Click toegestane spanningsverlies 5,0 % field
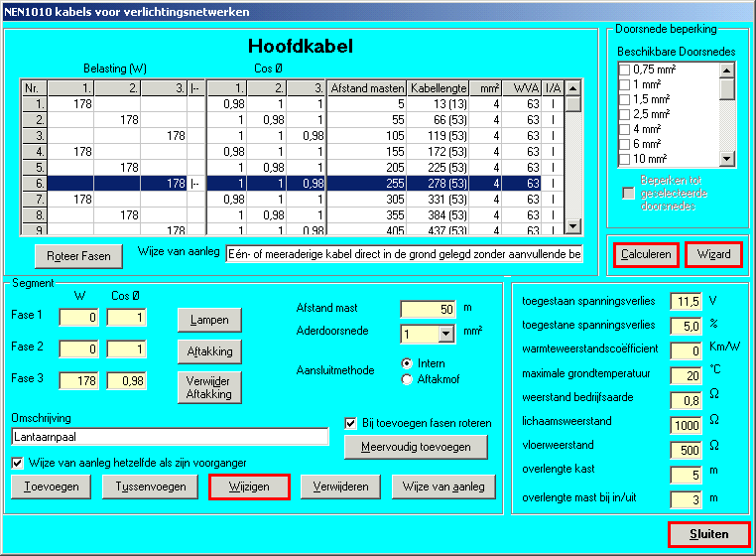Viewport: 756px width, 556px height. coord(687,327)
